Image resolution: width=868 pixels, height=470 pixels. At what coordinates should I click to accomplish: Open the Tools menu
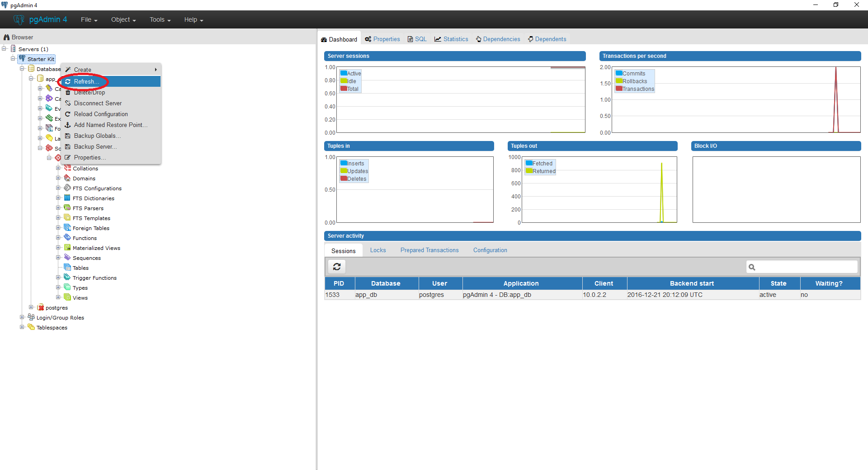160,19
